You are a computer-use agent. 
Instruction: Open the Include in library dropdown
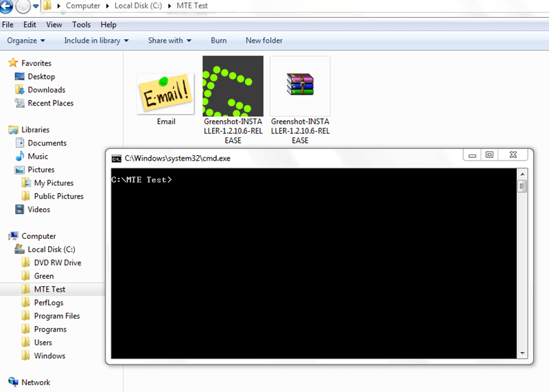pos(96,41)
